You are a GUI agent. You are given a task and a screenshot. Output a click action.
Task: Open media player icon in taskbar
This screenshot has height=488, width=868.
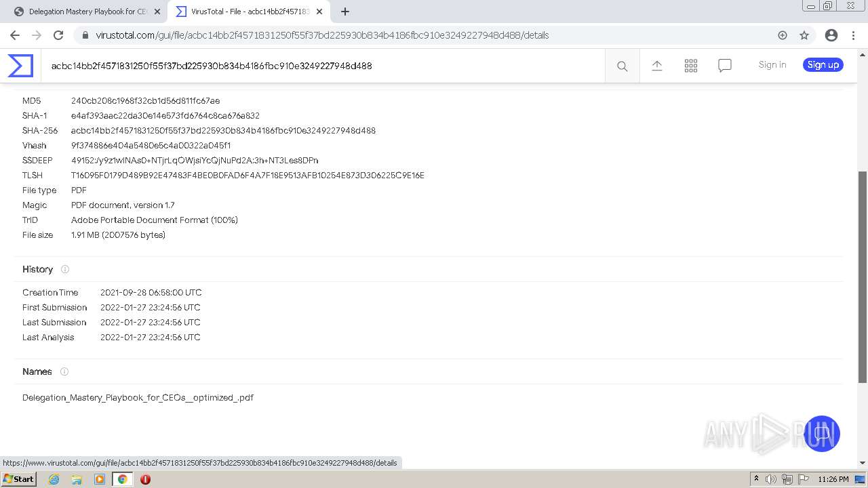(100, 479)
